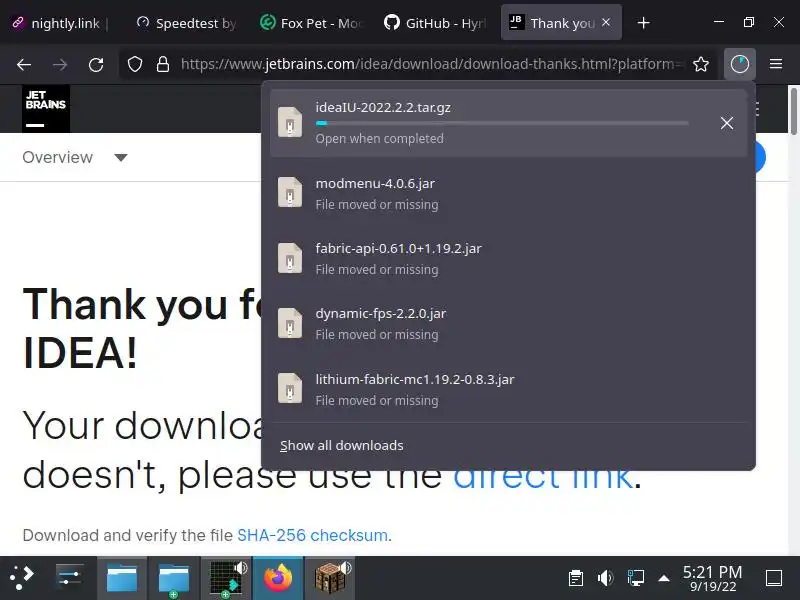
Task: Switch to the nightly.link tab
Action: [60, 23]
